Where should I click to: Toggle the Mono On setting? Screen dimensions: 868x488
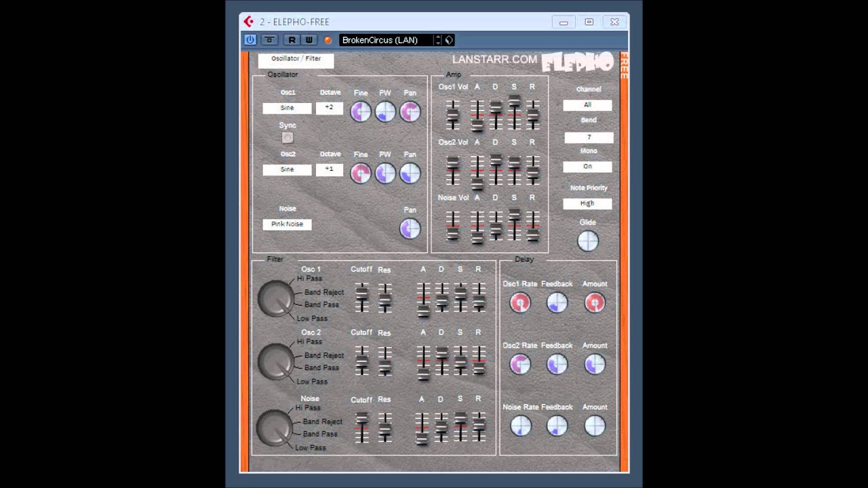(x=587, y=166)
